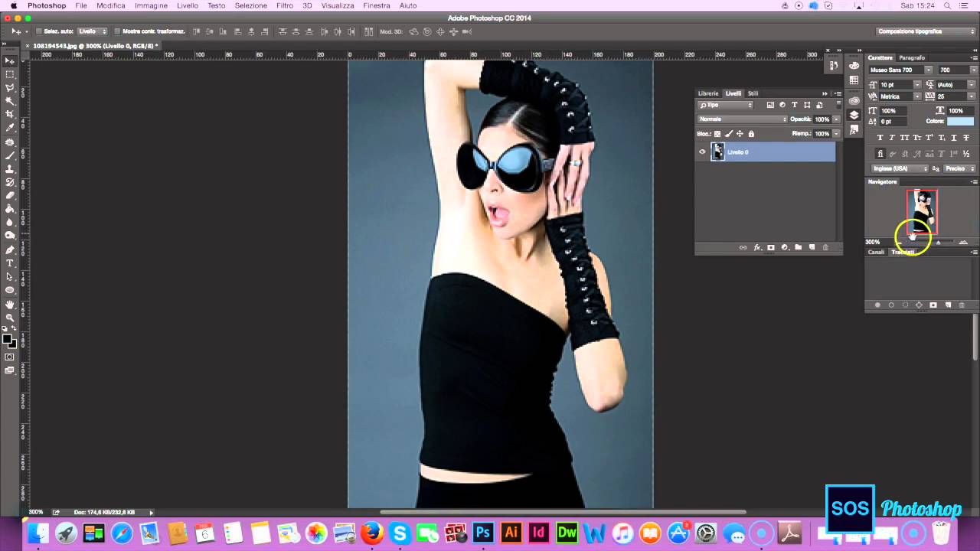
Task: Open Livello auto-select dropdown
Action: [92, 31]
